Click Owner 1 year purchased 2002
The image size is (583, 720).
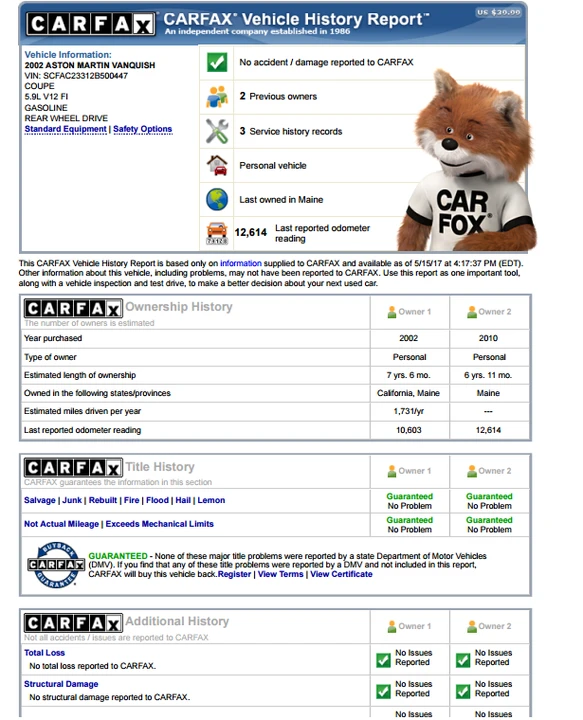coord(409,338)
